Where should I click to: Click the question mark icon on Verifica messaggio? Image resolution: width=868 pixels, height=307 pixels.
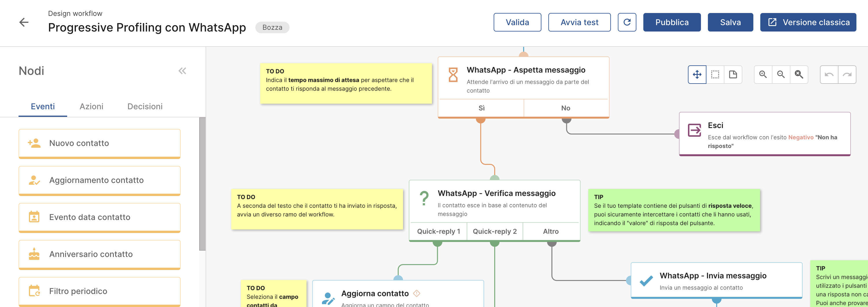click(x=424, y=198)
